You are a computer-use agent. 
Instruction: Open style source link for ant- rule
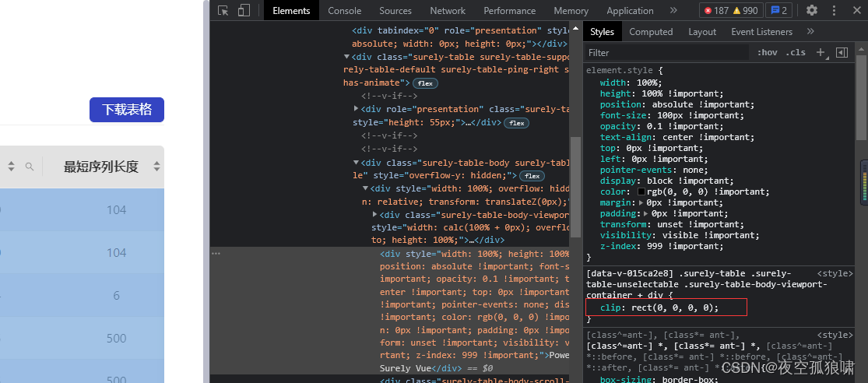point(836,335)
